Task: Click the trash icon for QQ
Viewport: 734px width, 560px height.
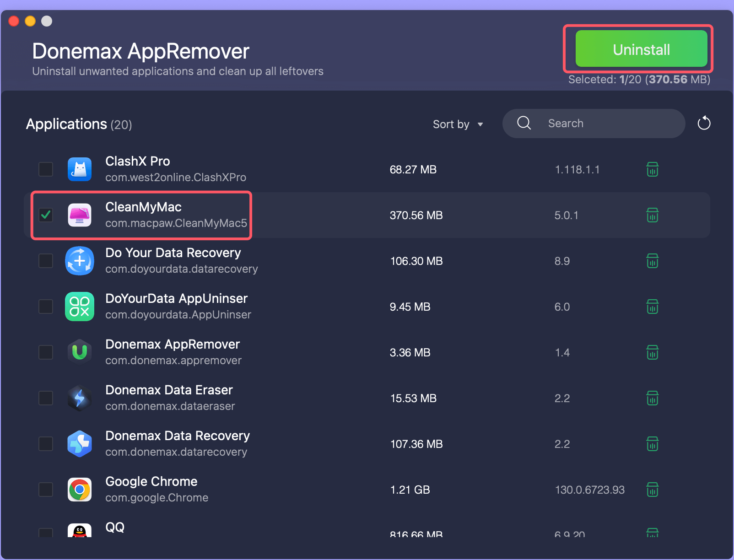Action: tap(653, 532)
